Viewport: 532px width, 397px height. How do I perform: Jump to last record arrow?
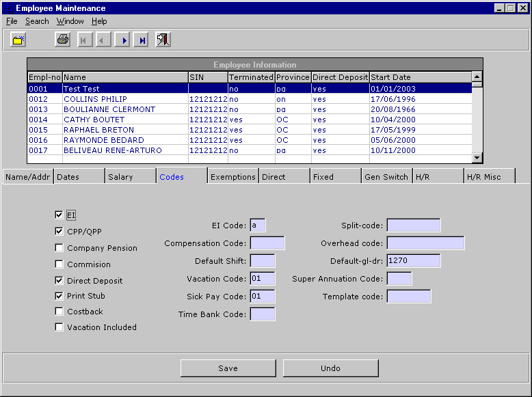[142, 40]
